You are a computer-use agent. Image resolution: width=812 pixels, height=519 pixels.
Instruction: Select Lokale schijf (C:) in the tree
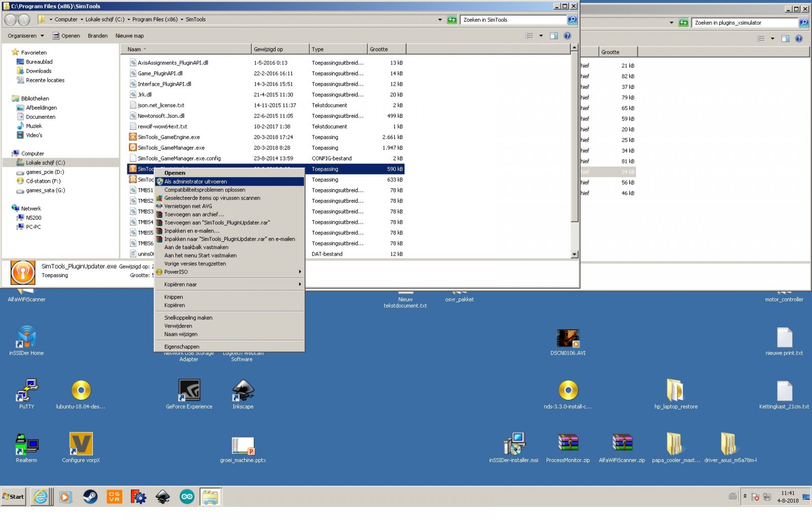tap(45, 163)
